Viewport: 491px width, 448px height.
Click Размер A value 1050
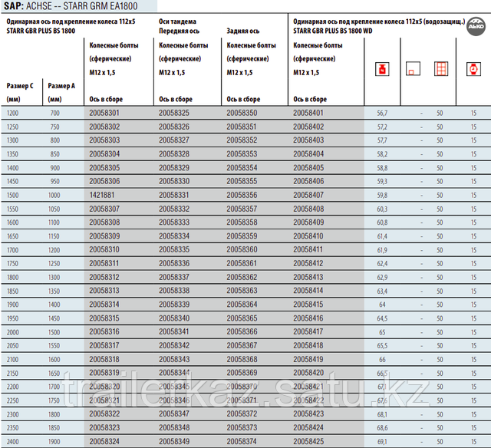(x=54, y=209)
